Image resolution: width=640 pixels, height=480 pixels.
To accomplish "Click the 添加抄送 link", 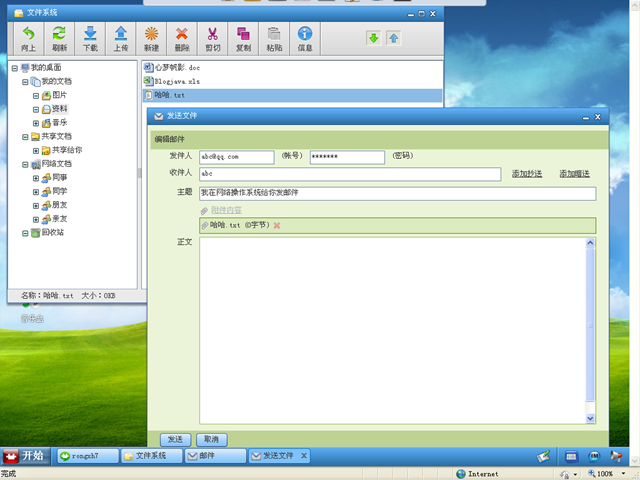I will pyautogui.click(x=527, y=174).
